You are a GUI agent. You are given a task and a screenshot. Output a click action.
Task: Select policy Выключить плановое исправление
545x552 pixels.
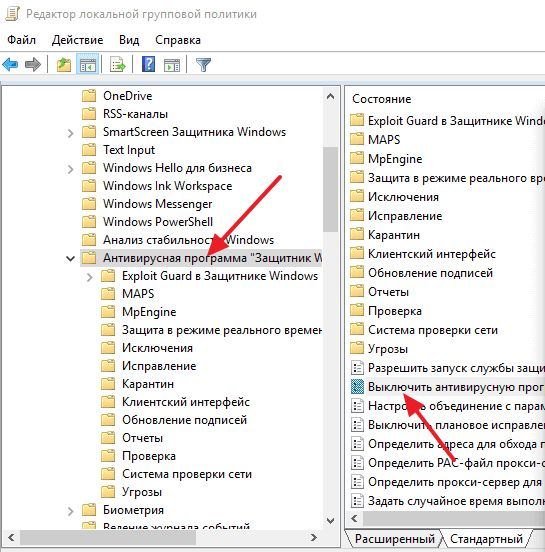tap(447, 425)
